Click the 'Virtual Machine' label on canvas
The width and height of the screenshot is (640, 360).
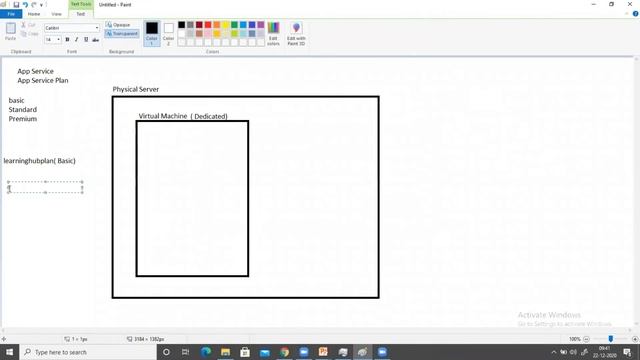[163, 116]
